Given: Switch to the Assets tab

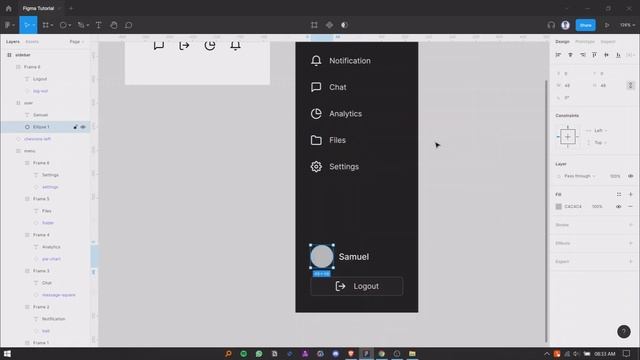Looking at the screenshot, I should click(32, 42).
